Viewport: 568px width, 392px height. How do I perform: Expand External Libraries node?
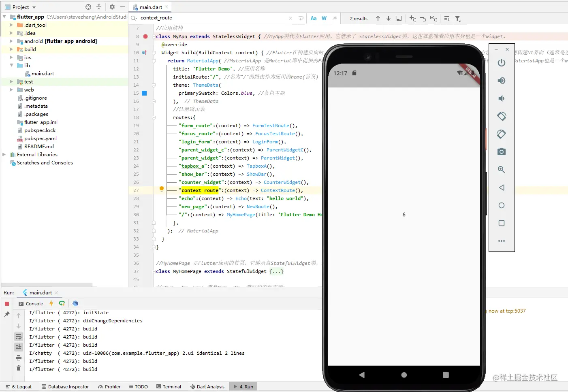coord(4,154)
